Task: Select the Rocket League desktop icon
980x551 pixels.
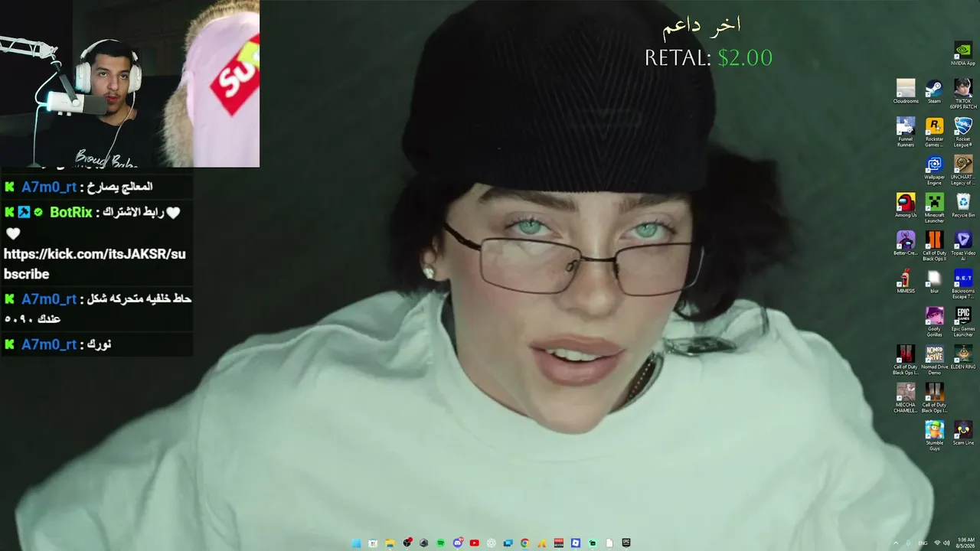Action: (963, 131)
